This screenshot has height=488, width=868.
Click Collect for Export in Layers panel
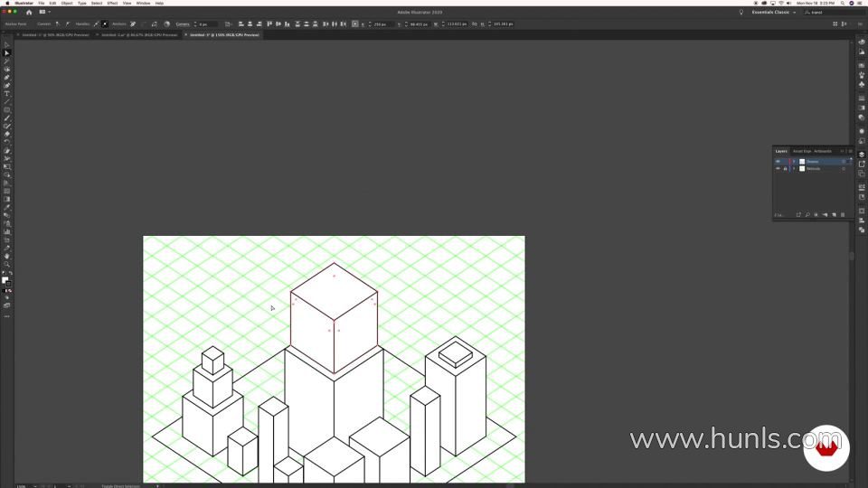pos(798,215)
